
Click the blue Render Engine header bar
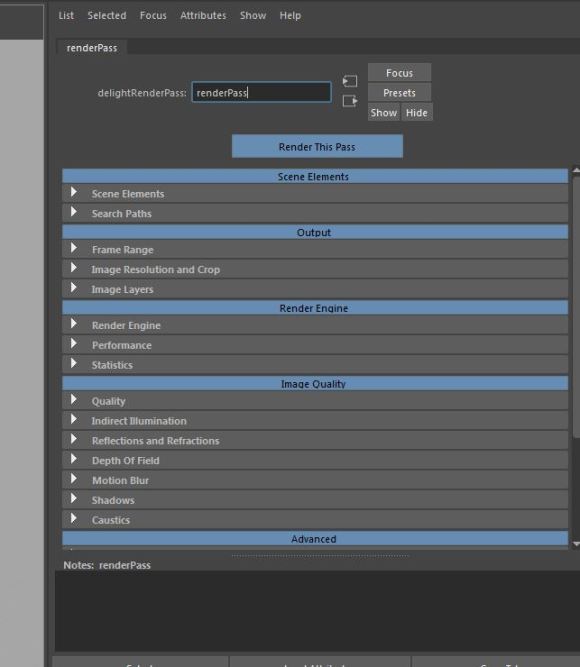[x=315, y=308]
